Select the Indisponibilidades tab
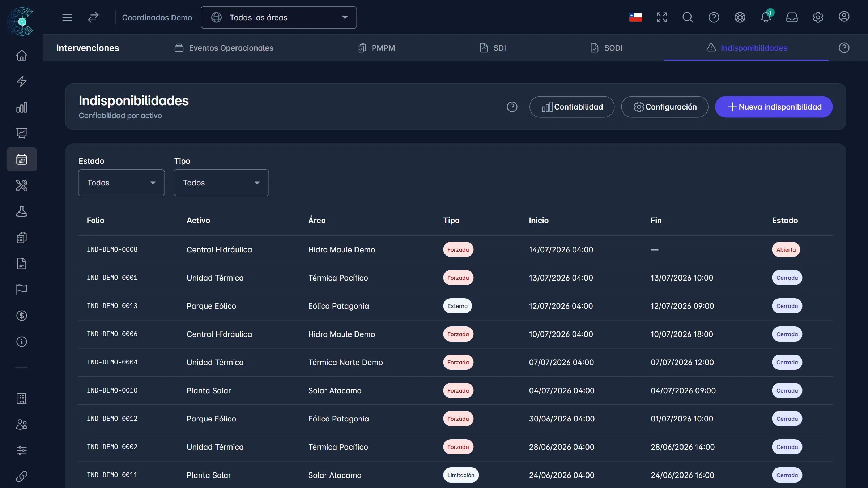This screenshot has width=868, height=488. [746, 48]
